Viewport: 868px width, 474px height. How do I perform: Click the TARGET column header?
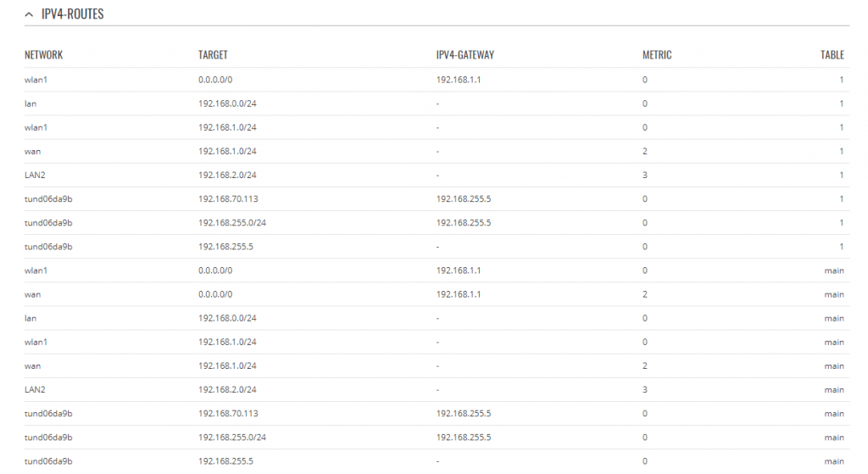213,55
